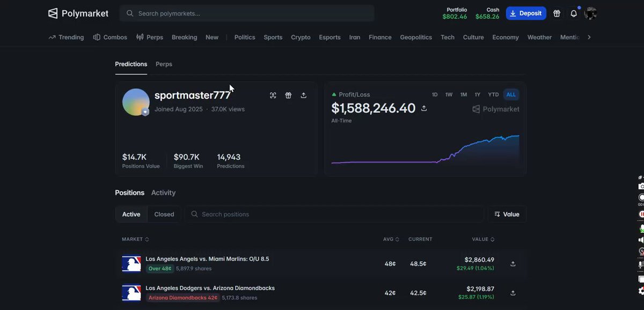Click the scan profile icon beside sportmaster777
644x310 pixels.
point(273,95)
